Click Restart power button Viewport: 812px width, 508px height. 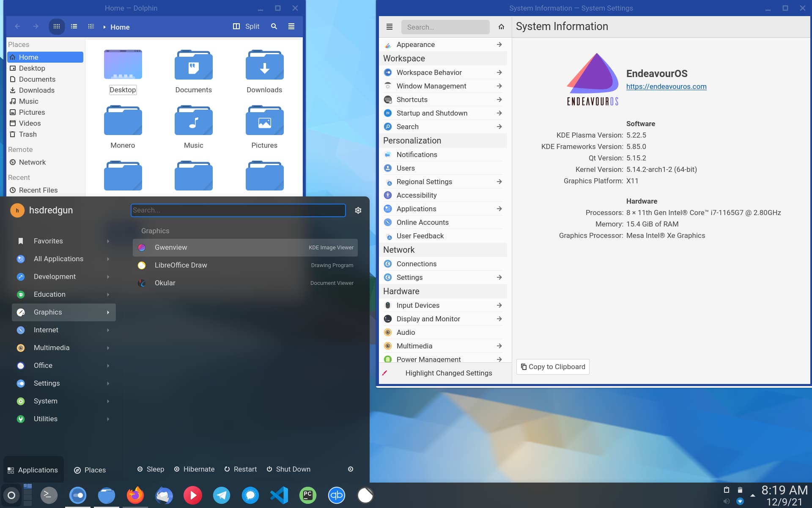(240, 469)
